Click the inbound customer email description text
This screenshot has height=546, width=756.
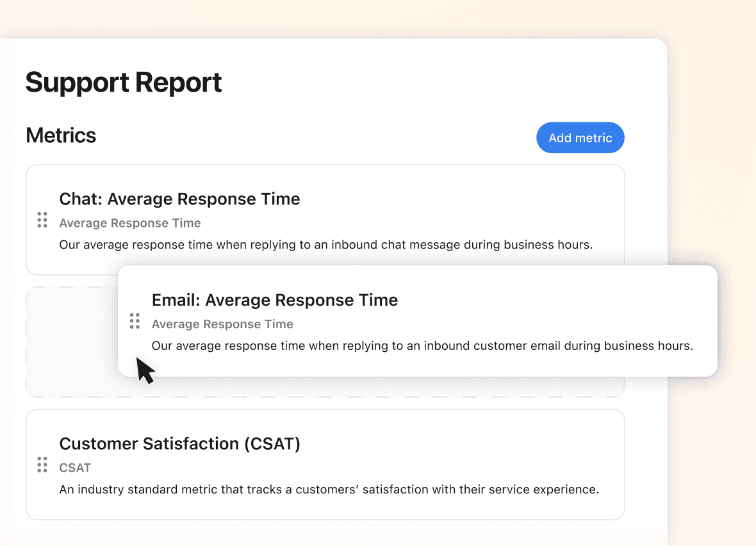coord(422,346)
